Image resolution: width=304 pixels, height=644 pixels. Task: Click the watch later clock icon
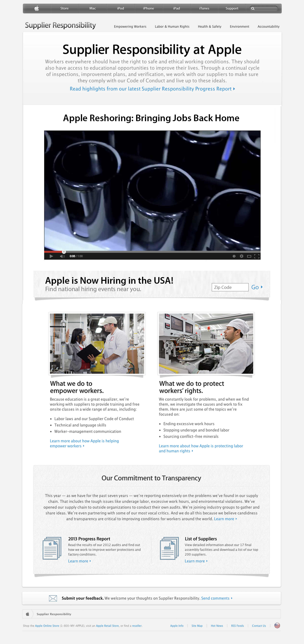pyautogui.click(x=234, y=256)
